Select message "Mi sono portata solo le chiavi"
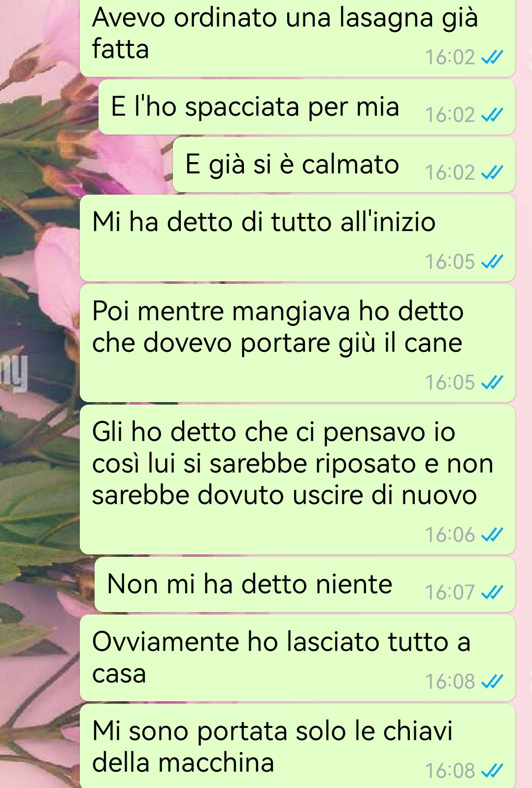532x788 pixels. coord(298,746)
